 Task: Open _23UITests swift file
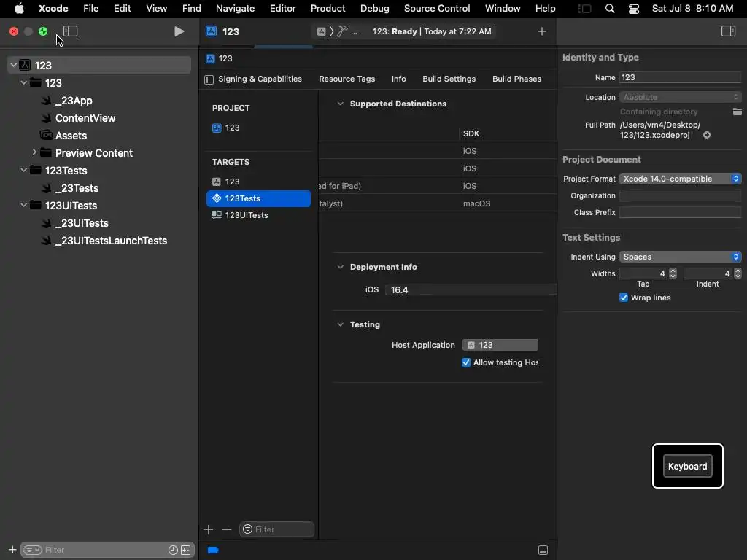point(82,223)
